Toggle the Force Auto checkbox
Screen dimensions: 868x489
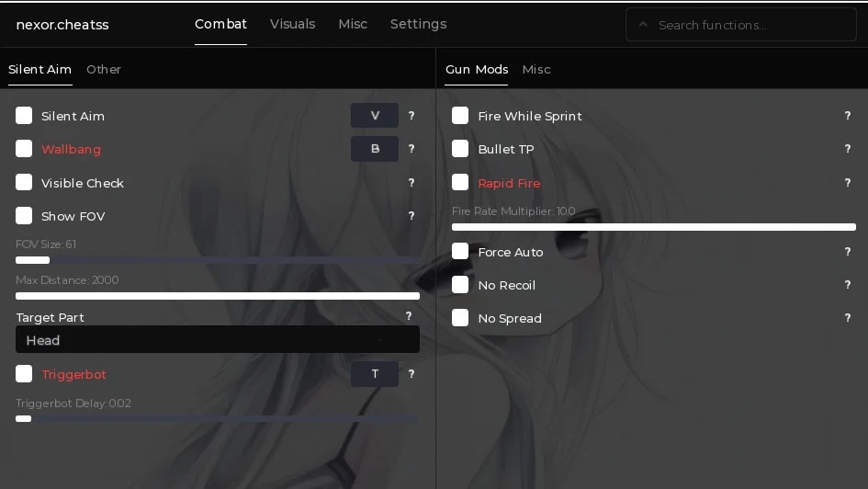[x=460, y=252]
